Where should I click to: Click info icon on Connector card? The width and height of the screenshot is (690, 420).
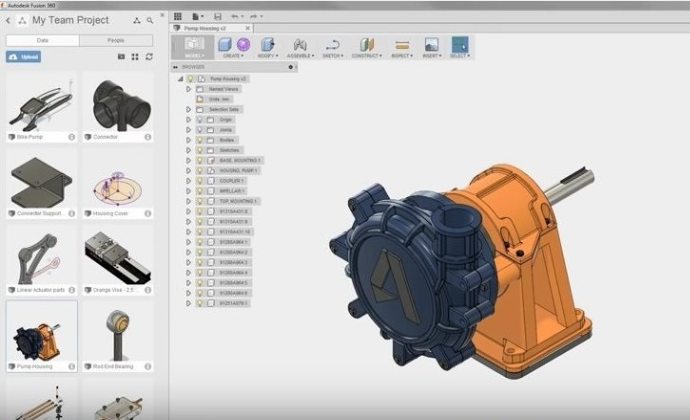(x=148, y=137)
